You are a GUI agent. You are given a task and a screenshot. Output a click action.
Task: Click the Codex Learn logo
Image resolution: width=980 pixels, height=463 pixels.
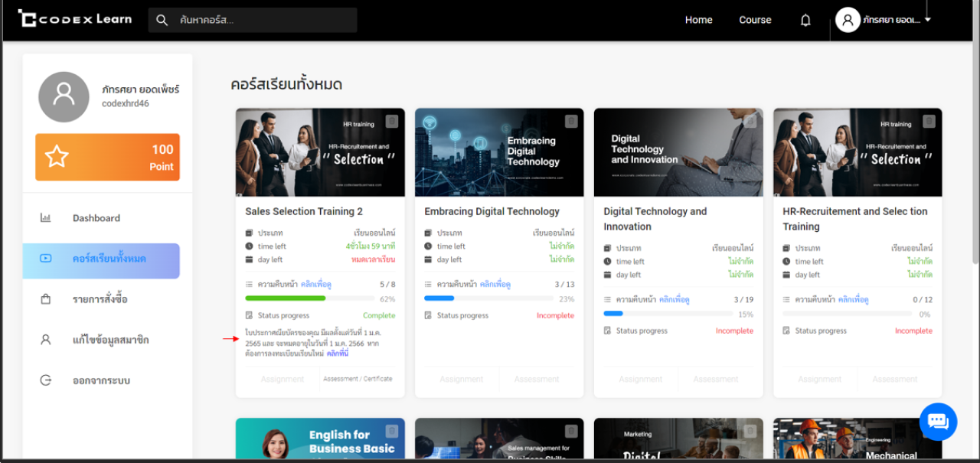tap(75, 19)
